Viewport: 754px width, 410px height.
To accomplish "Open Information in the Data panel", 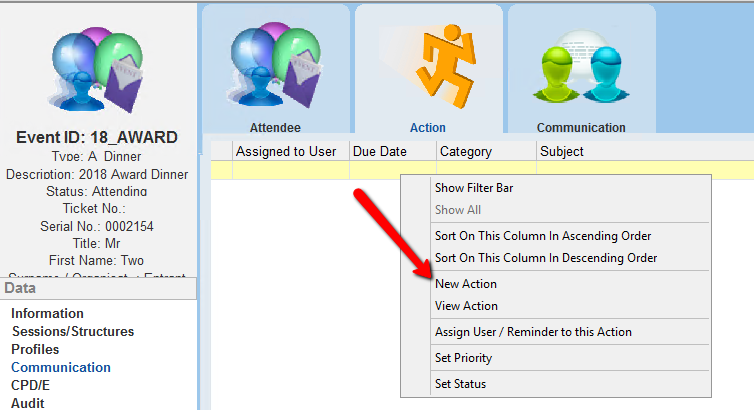I will [x=47, y=314].
